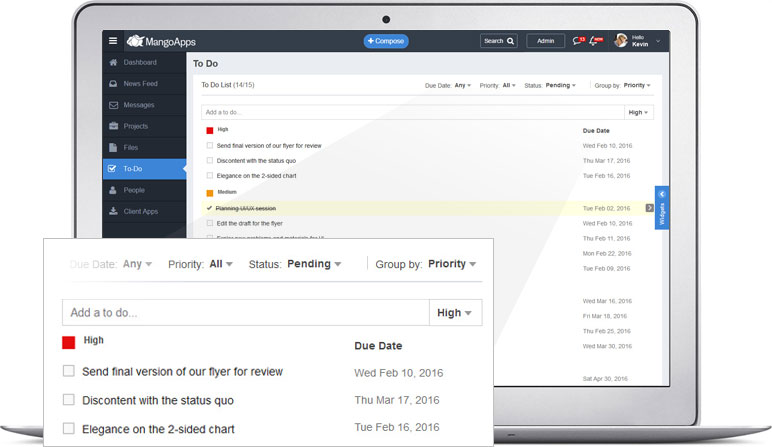Open Due Date Any dropdown in zoomed callout
The image size is (772, 447).
137,264
